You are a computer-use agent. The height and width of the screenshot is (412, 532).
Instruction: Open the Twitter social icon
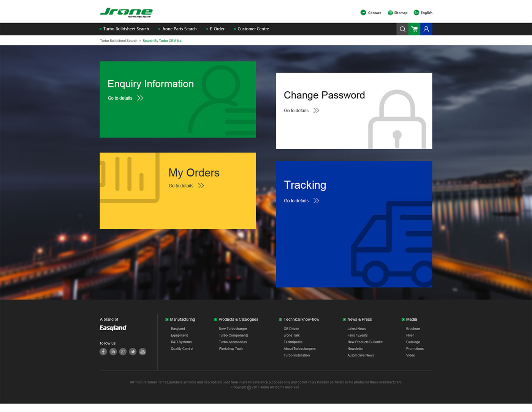pos(133,352)
